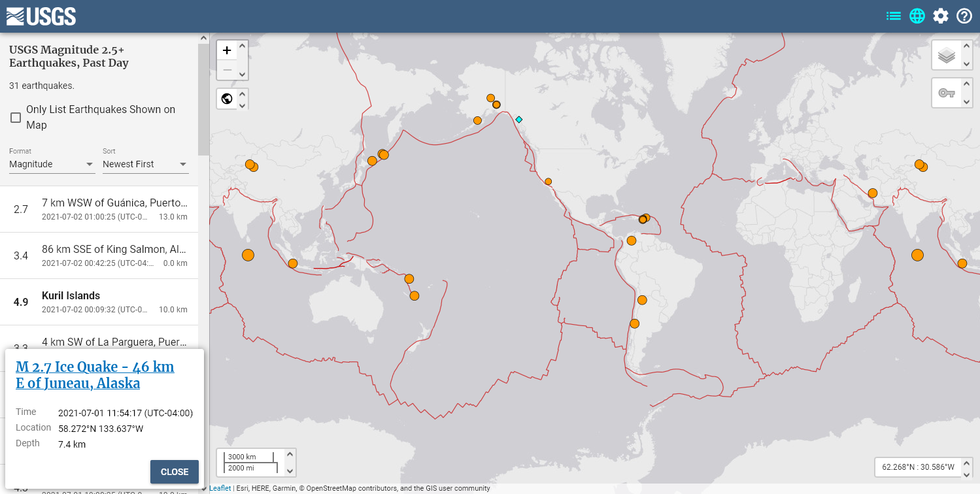Click the '31 earthquakes.' count text

coord(42,86)
